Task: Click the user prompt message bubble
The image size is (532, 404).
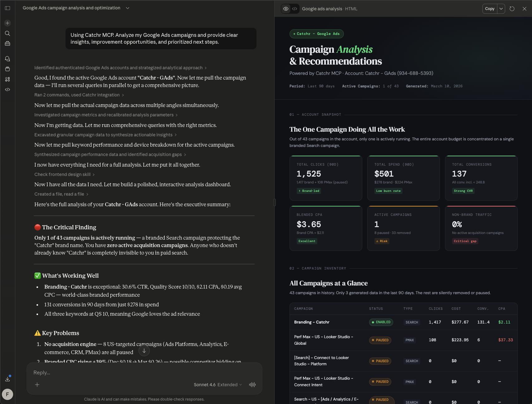Action: click(161, 38)
